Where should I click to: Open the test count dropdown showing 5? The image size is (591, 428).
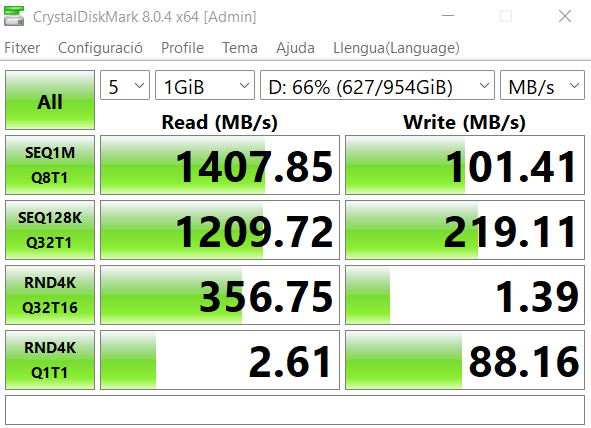click(x=125, y=85)
